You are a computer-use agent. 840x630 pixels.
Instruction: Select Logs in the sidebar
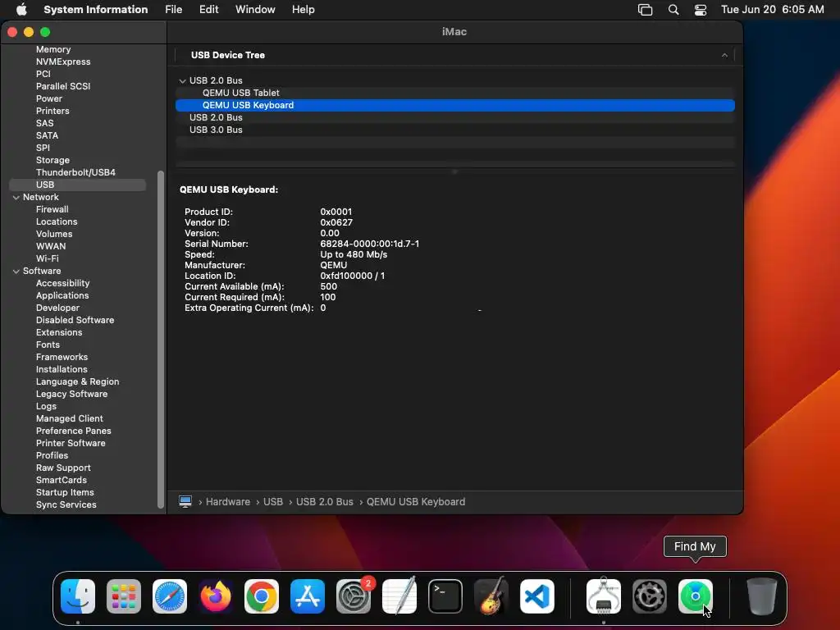(46, 407)
